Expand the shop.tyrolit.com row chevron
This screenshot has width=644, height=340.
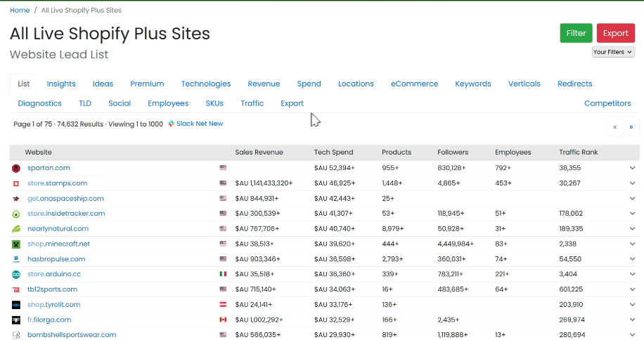tap(633, 304)
